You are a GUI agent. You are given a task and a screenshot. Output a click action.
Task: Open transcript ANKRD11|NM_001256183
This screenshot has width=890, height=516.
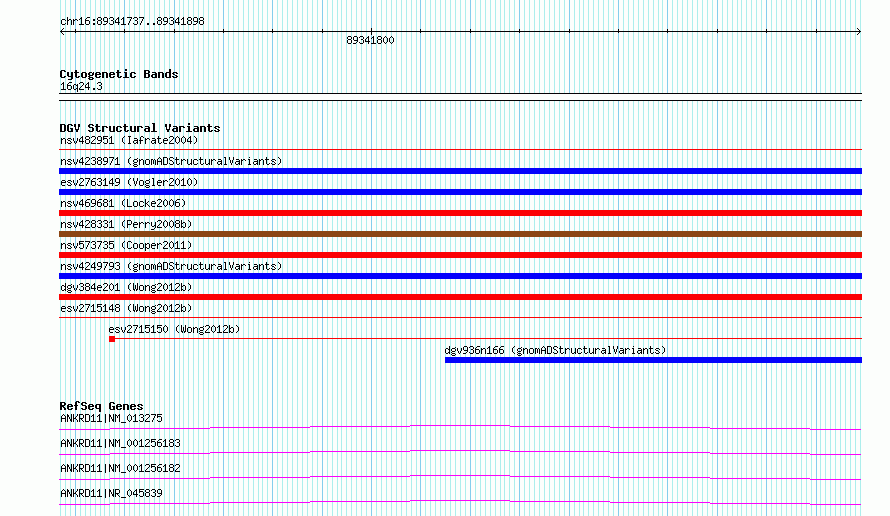tap(120, 443)
